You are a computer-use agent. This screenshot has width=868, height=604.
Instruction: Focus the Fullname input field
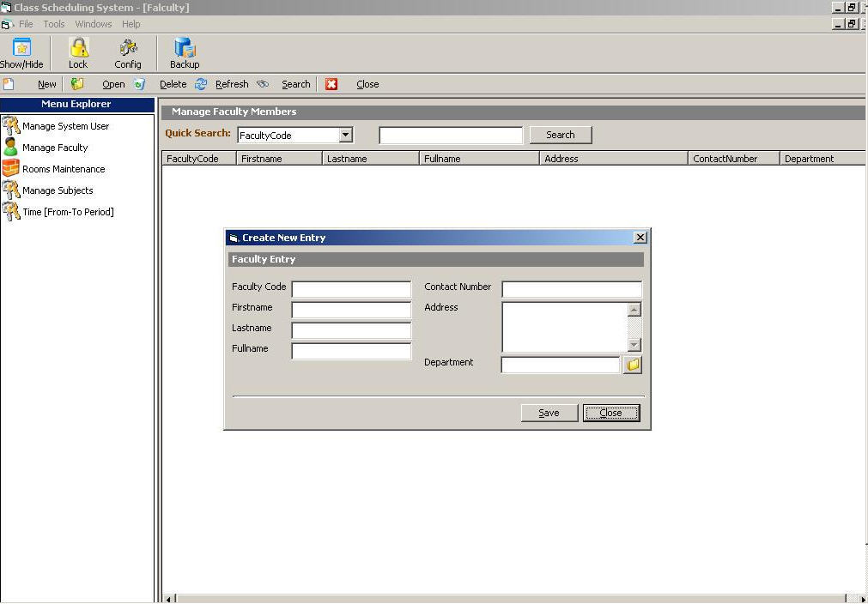pyautogui.click(x=351, y=351)
